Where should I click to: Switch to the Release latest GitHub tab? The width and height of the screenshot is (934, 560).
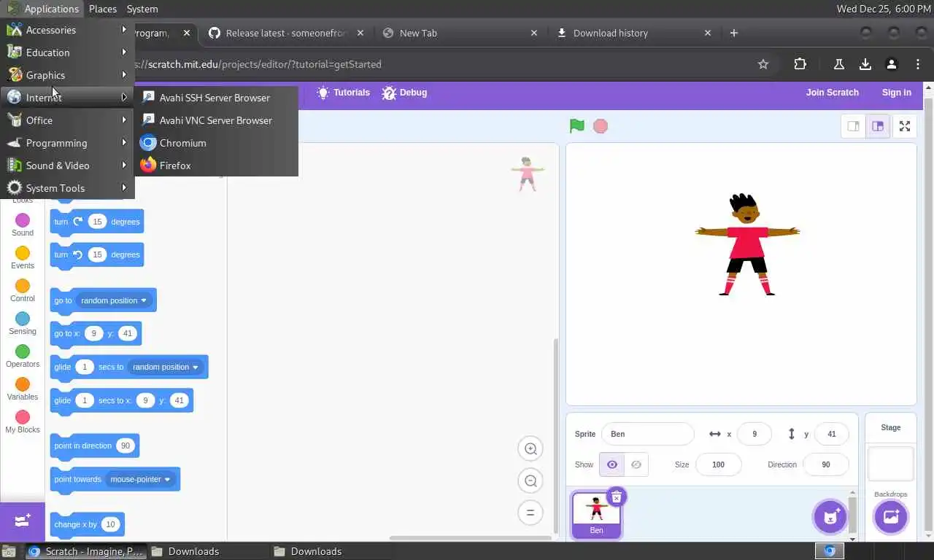pyautogui.click(x=286, y=33)
